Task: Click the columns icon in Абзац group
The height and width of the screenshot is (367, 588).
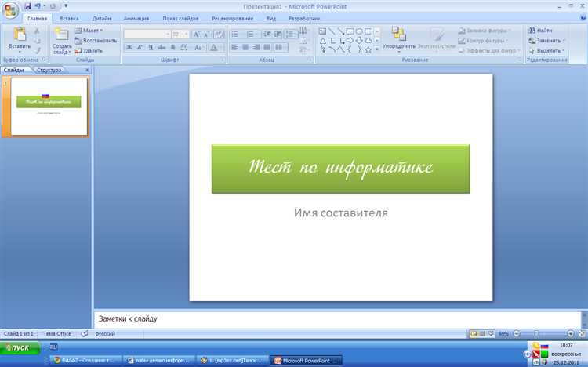Action: pos(279,47)
